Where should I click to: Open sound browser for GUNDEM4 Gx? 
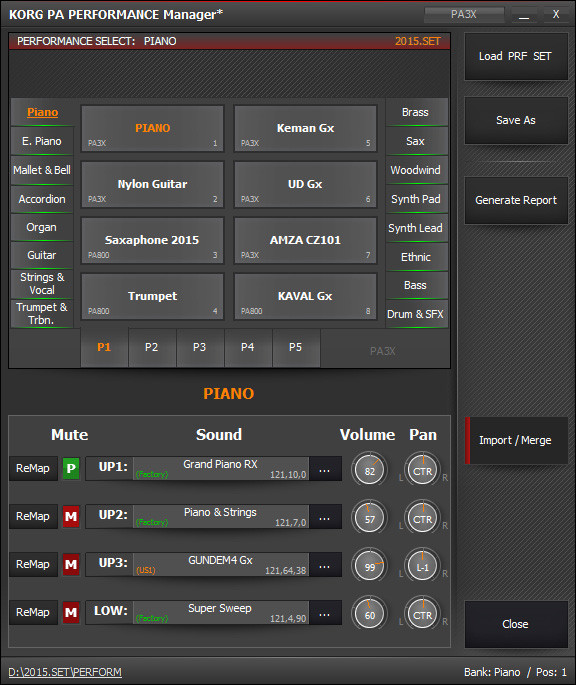[325, 565]
